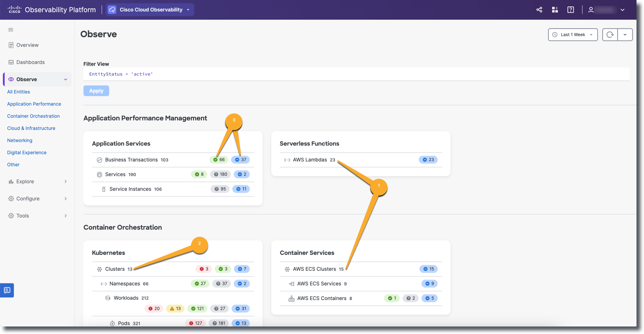Open Digital Experience link
This screenshot has width=644, height=334.
pos(27,152)
